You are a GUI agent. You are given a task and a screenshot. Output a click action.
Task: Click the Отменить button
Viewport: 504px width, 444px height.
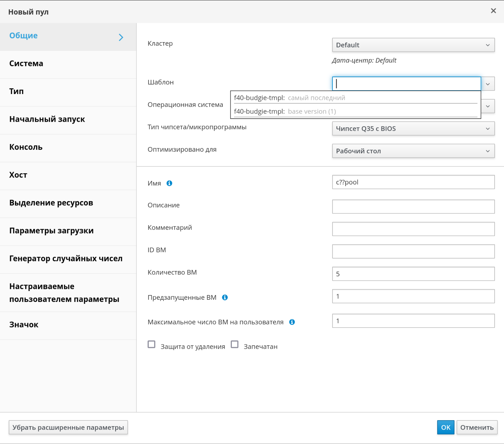tap(477, 427)
